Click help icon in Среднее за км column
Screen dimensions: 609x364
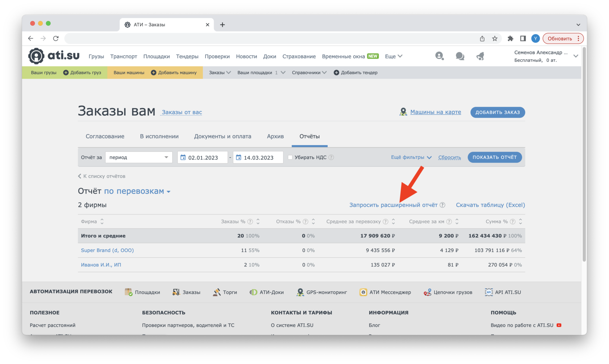click(449, 222)
